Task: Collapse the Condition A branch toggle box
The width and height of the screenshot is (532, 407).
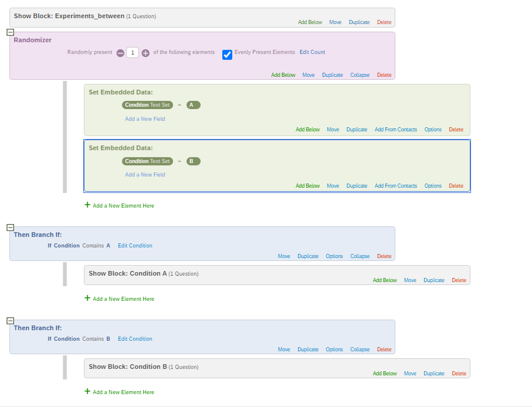Action: pyautogui.click(x=10, y=228)
